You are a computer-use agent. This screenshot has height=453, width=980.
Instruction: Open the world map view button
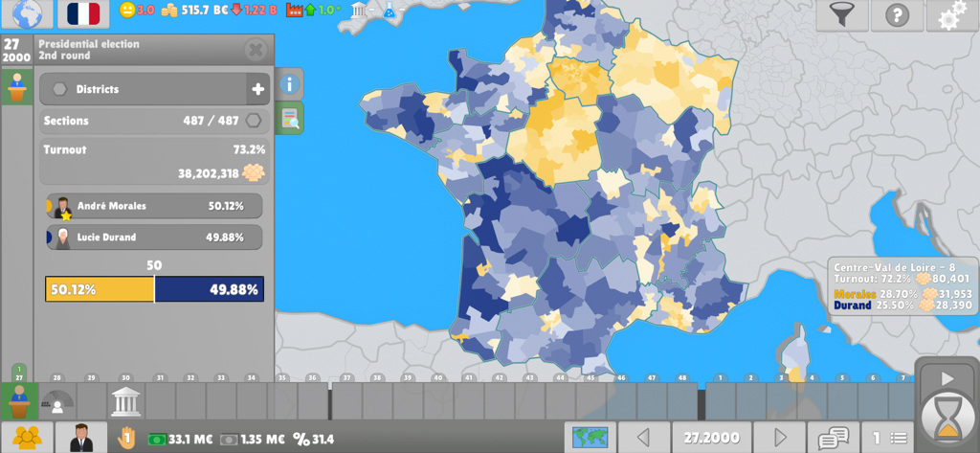590,438
